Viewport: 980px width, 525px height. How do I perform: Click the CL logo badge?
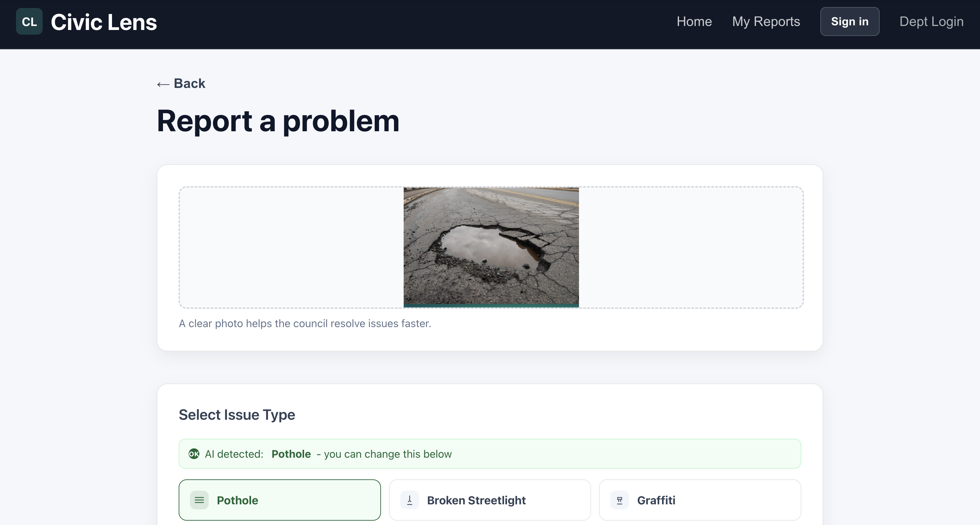pos(29,22)
